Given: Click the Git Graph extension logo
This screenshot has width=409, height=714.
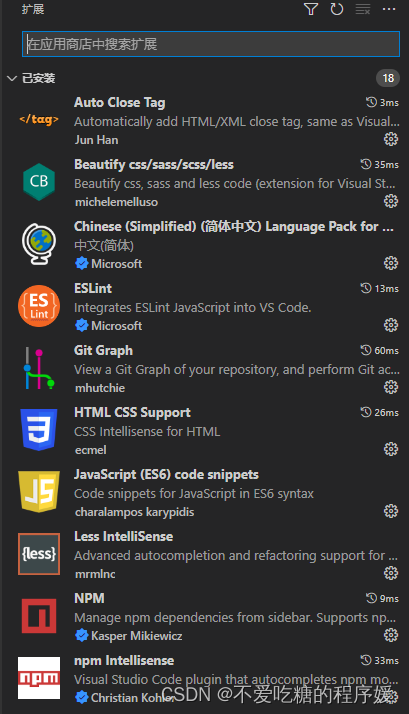Looking at the screenshot, I should click(39, 368).
